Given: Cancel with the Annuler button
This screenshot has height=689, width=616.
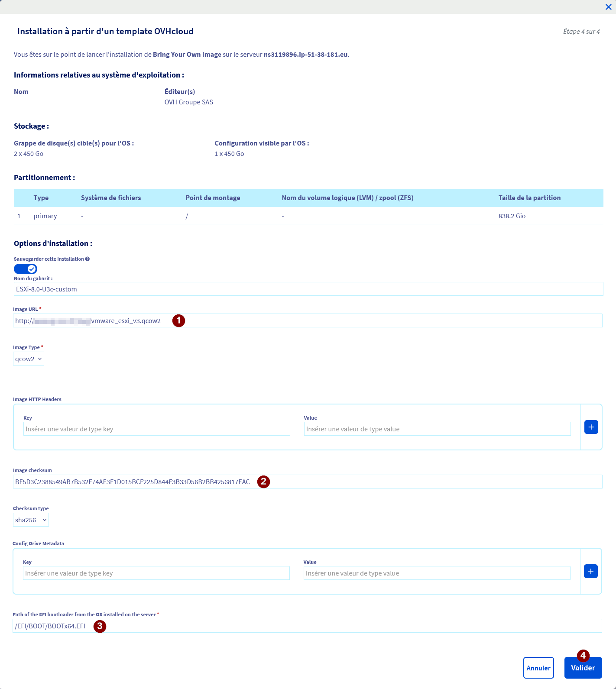Looking at the screenshot, I should coord(538,668).
